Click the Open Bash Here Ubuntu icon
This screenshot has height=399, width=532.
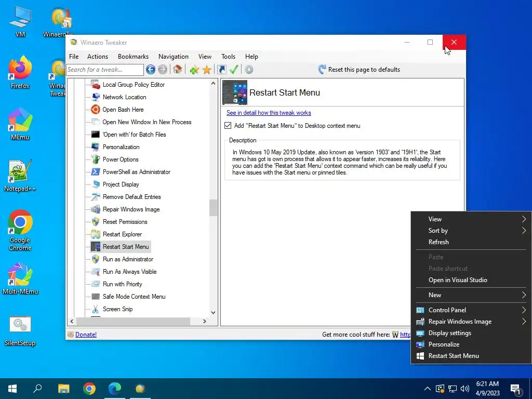96,110
